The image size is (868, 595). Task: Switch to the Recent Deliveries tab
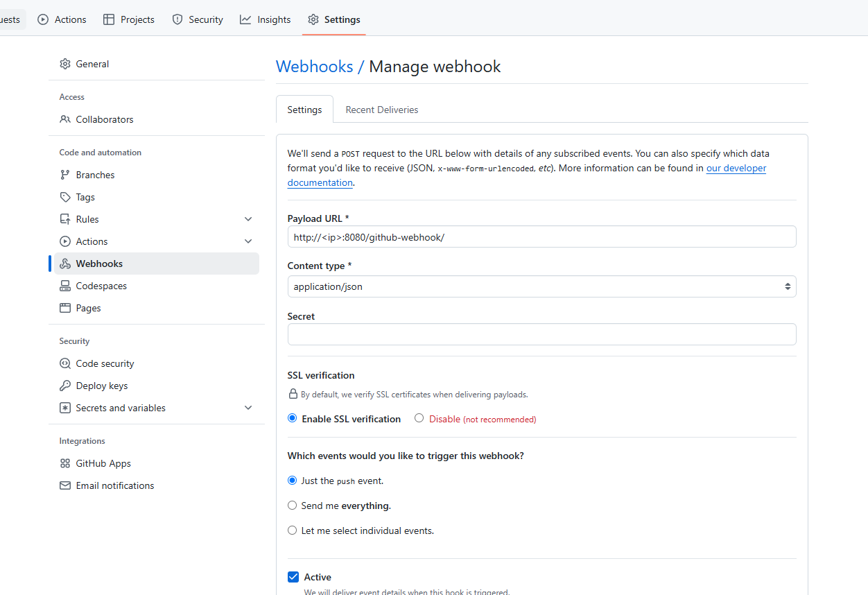click(x=382, y=110)
